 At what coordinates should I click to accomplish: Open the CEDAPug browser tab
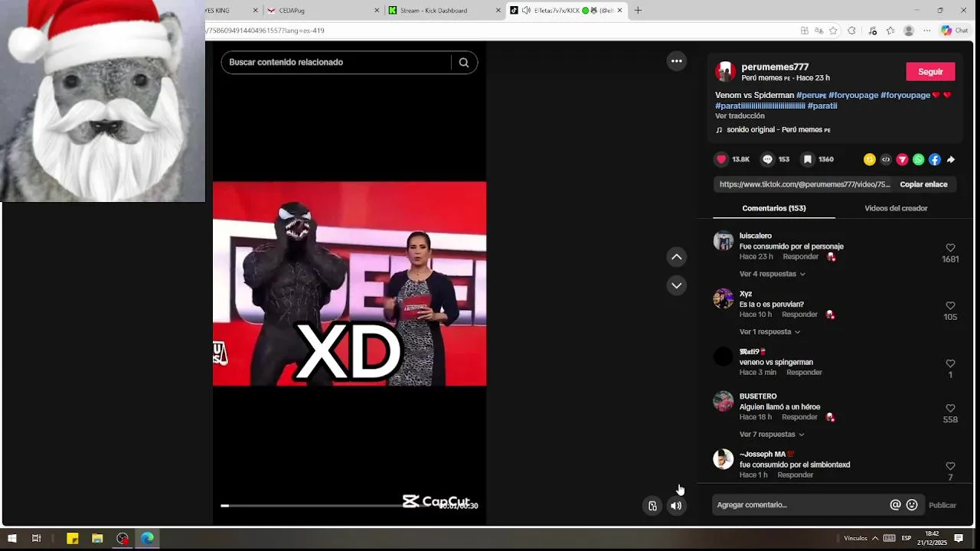tap(322, 11)
